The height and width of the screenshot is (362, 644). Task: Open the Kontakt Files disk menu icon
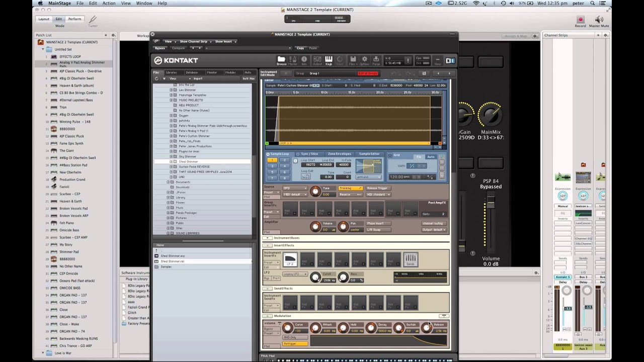[x=353, y=60]
